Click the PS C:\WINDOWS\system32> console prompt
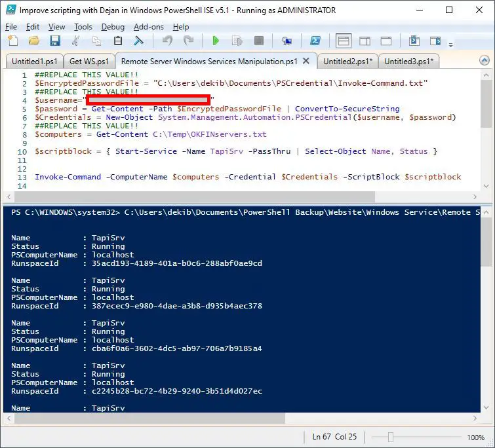The width and height of the screenshot is (495, 448). [x=66, y=212]
